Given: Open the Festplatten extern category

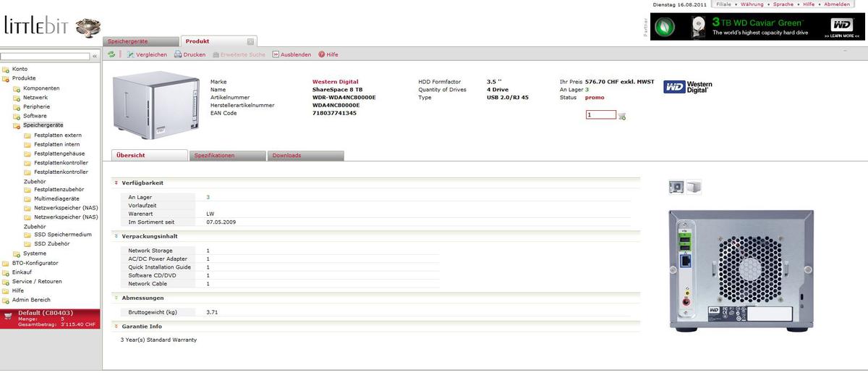Looking at the screenshot, I should [57, 135].
